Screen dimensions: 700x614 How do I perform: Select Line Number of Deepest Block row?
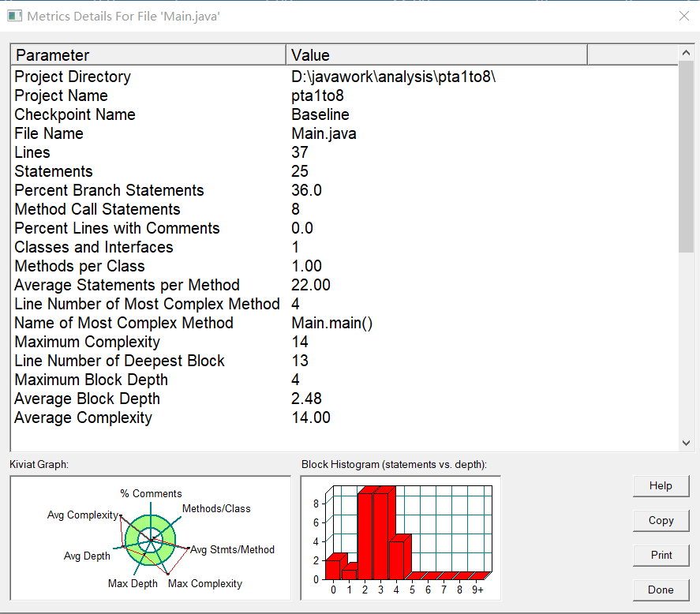(x=344, y=361)
